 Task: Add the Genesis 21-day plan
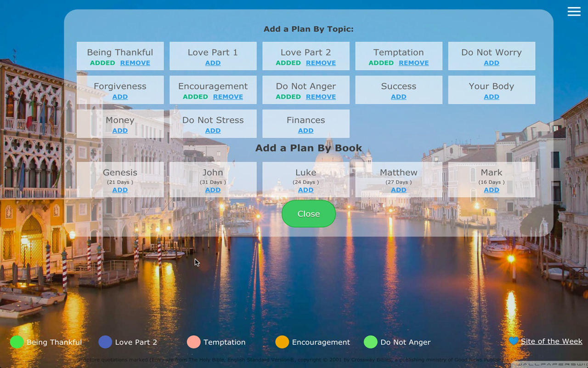[x=120, y=190]
